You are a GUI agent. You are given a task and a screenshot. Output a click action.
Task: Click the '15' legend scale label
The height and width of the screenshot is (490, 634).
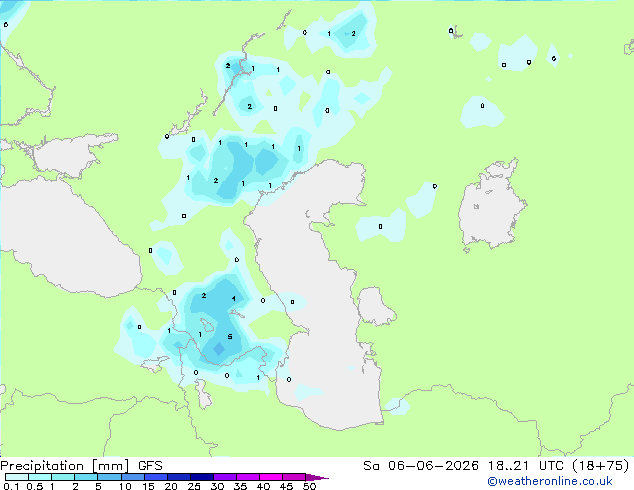(148, 486)
